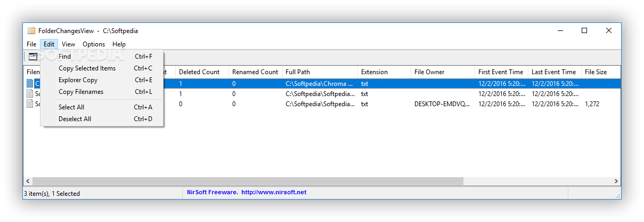Click the scroll-left arrow of the horizontal scrollbar
This screenshot has height=222, width=644.
point(28,181)
